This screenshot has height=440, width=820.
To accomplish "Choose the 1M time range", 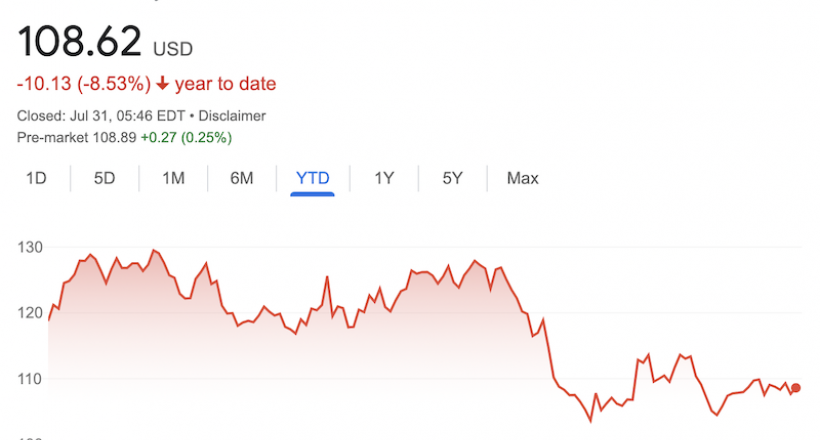I will point(173,178).
